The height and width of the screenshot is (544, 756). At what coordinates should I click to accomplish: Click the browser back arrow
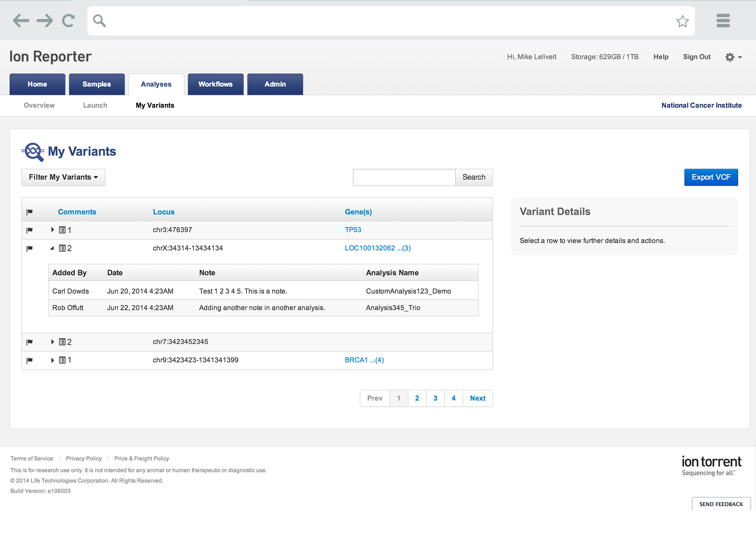[x=21, y=20]
